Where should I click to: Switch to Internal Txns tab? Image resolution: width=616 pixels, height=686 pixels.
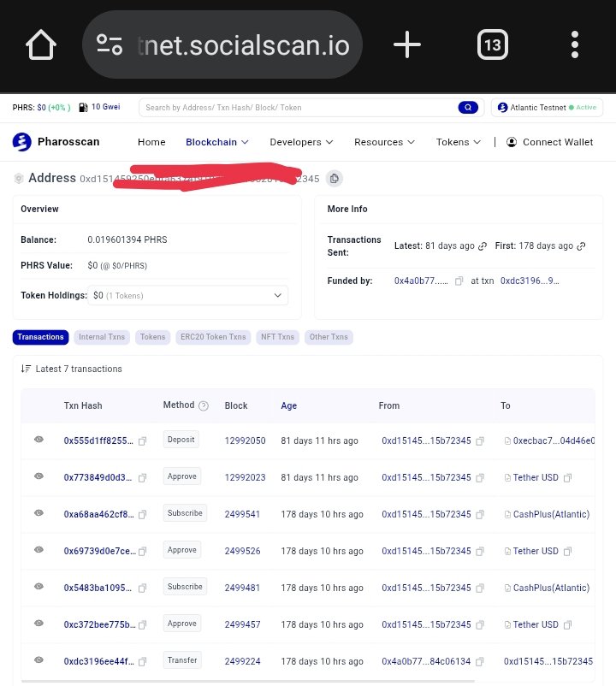102,337
